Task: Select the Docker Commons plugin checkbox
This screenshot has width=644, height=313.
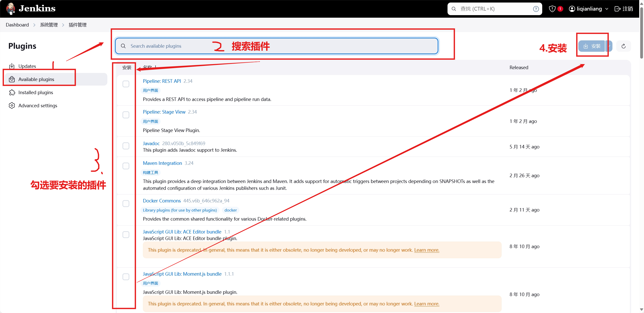Action: tap(126, 204)
